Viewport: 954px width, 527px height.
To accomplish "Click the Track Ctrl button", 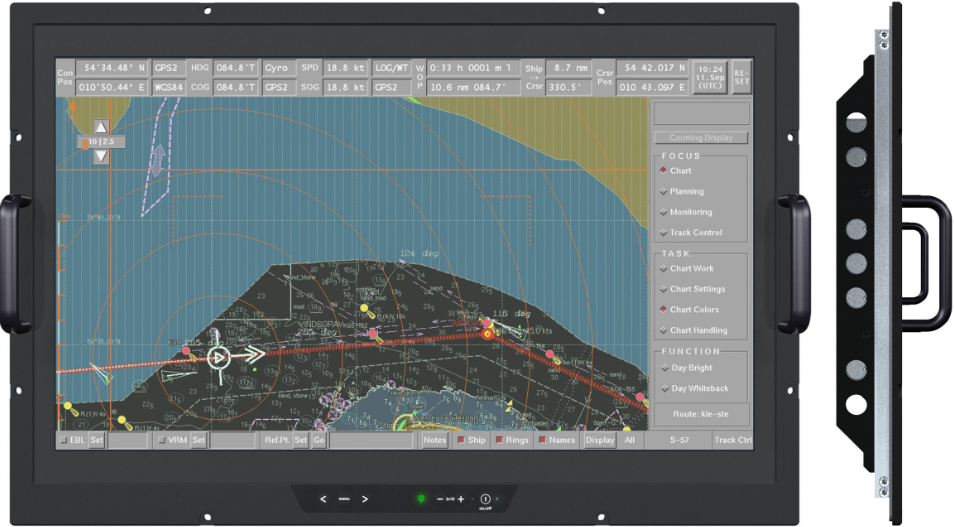I will coord(733,440).
